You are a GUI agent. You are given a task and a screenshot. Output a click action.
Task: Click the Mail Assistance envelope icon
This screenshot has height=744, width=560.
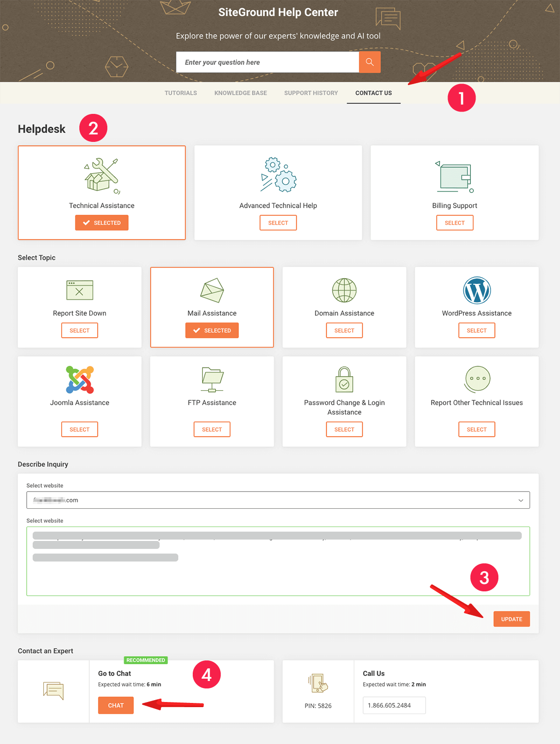pyautogui.click(x=212, y=290)
